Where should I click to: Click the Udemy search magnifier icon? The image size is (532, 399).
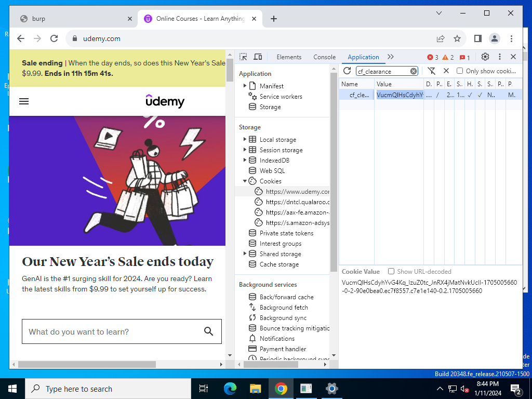tap(209, 331)
